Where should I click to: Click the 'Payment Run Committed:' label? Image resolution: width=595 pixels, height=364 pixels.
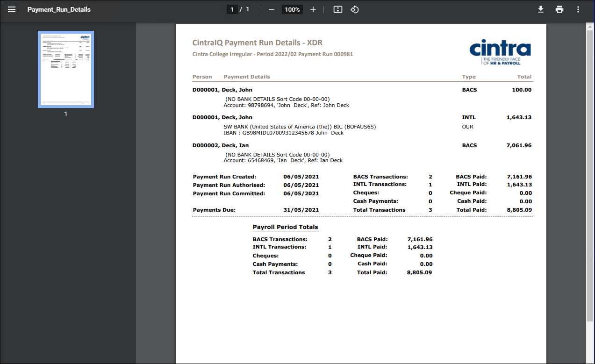(229, 193)
